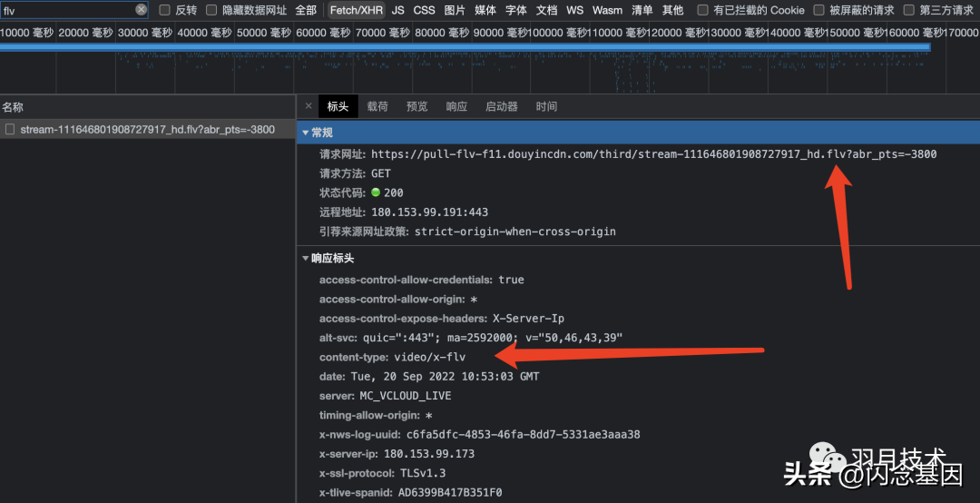Click the x-nws-log-uuid value

(524, 434)
